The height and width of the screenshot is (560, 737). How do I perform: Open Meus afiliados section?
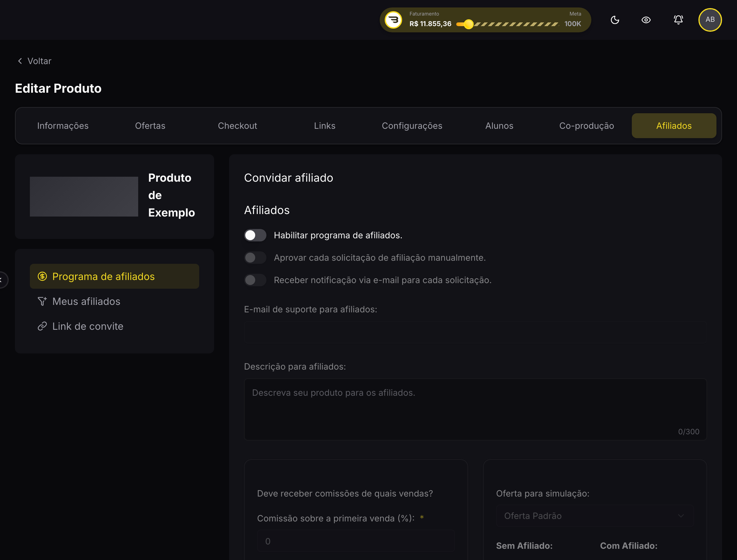[x=115, y=301]
